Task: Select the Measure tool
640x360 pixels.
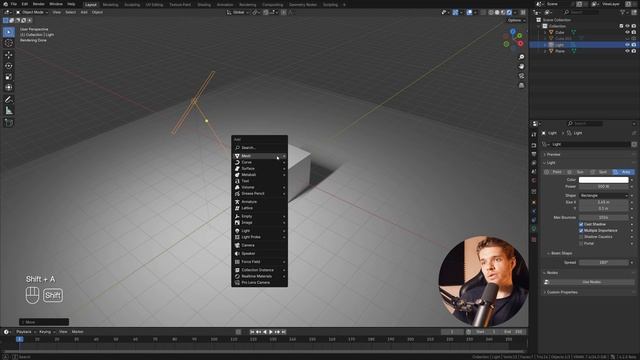Action: (9, 111)
